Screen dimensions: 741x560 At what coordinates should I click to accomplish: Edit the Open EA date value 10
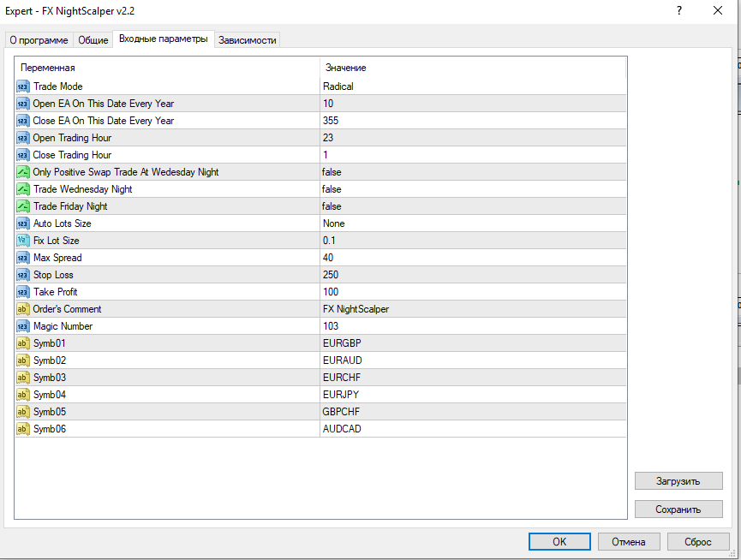pyautogui.click(x=473, y=104)
